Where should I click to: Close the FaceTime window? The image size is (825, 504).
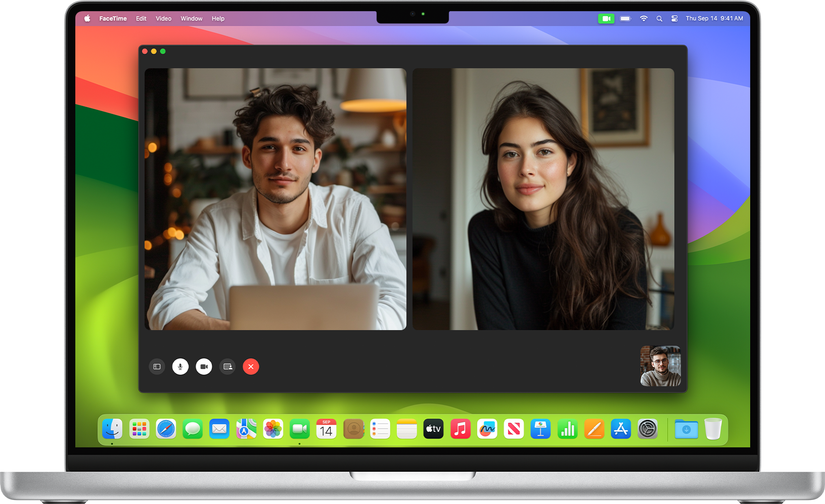coord(145,51)
